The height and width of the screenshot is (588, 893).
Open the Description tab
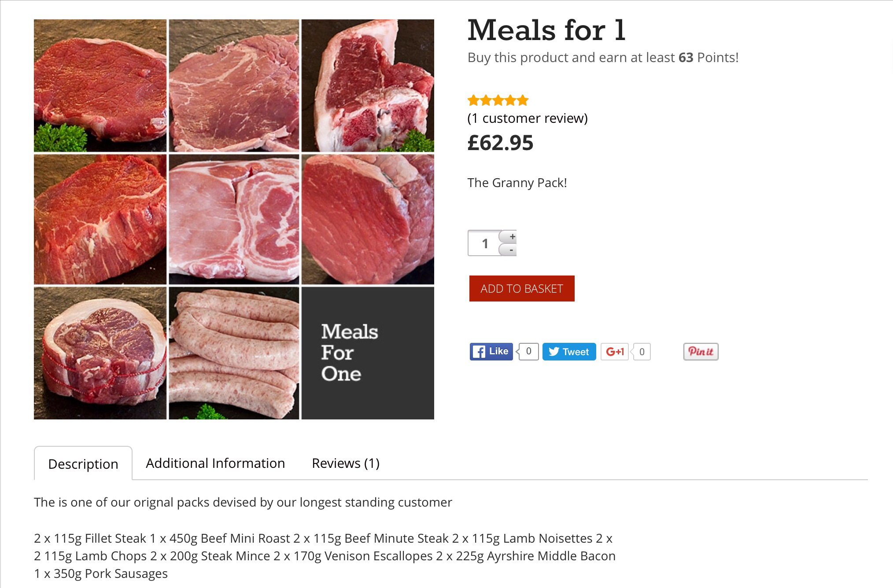point(83,464)
